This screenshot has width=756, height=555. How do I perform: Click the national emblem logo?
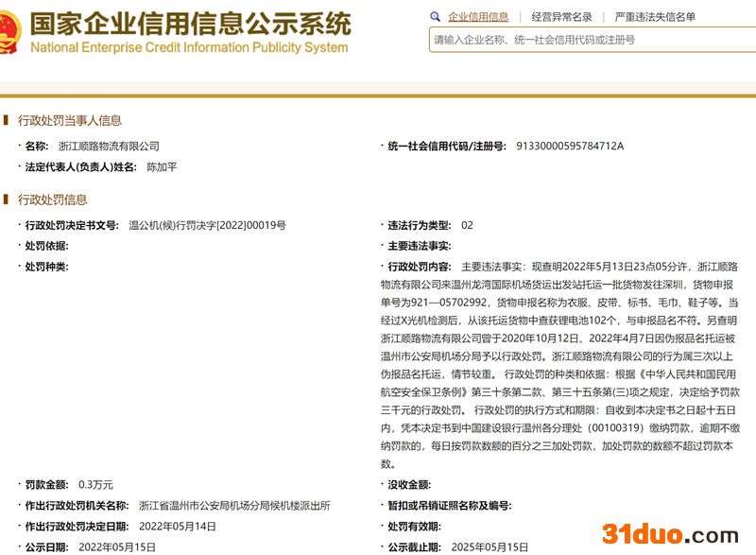9,33
